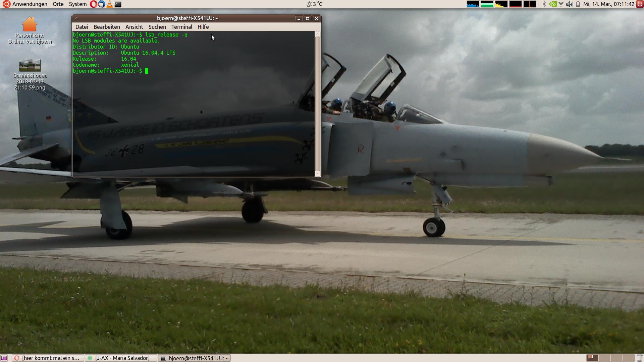
Task: Click the terminal vertical scrollbar
Action: point(317,104)
